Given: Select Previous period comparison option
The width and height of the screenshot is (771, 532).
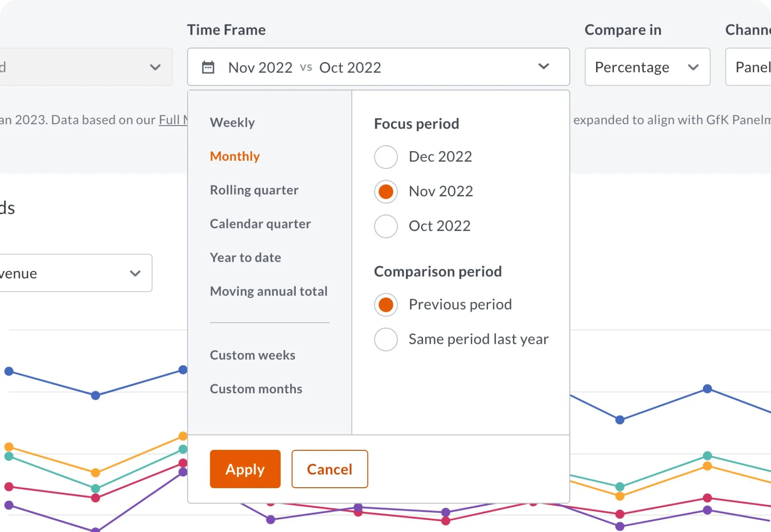Looking at the screenshot, I should tap(386, 305).
